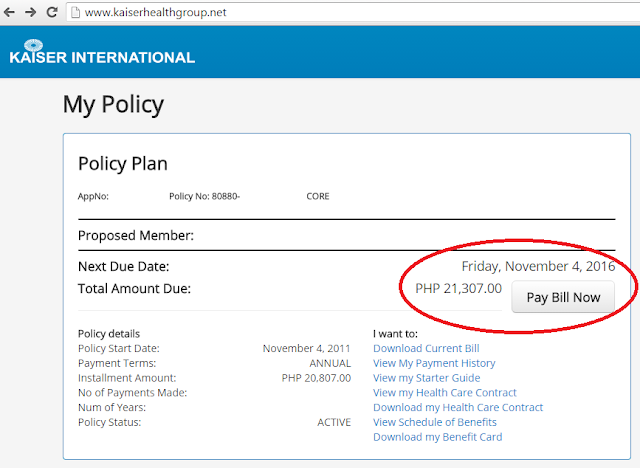Download my Health Care Contract

coord(458,407)
